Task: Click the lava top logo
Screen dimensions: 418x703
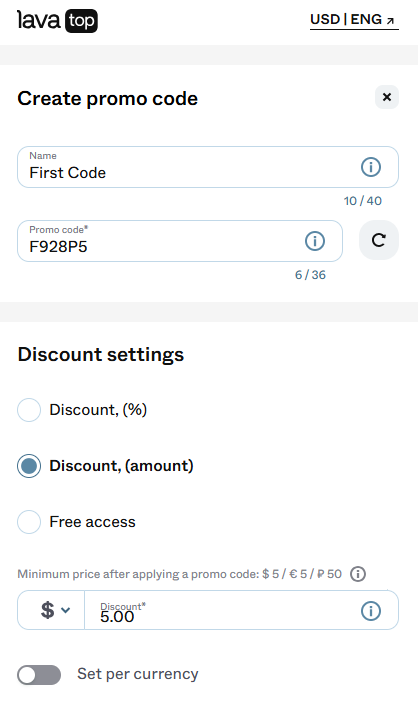Action: pos(57,21)
